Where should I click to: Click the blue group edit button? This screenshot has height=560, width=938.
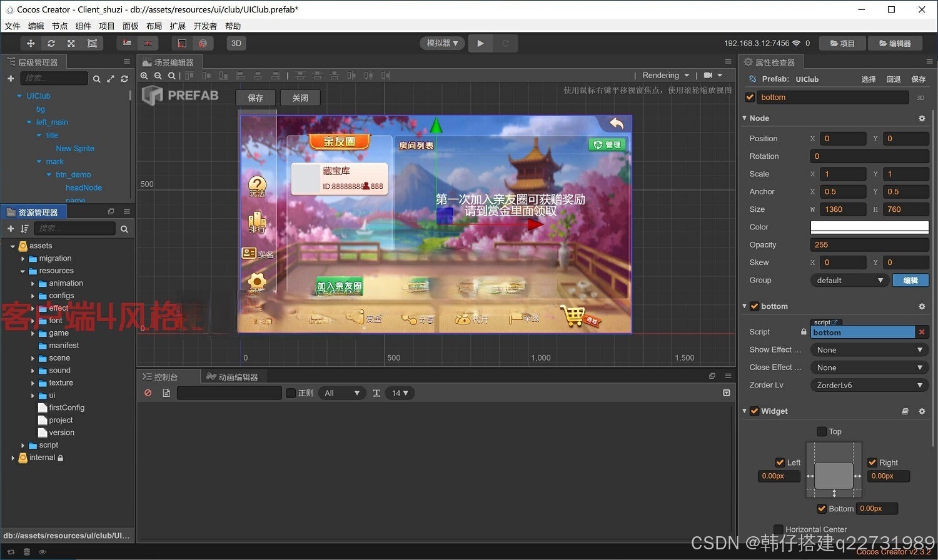(910, 281)
